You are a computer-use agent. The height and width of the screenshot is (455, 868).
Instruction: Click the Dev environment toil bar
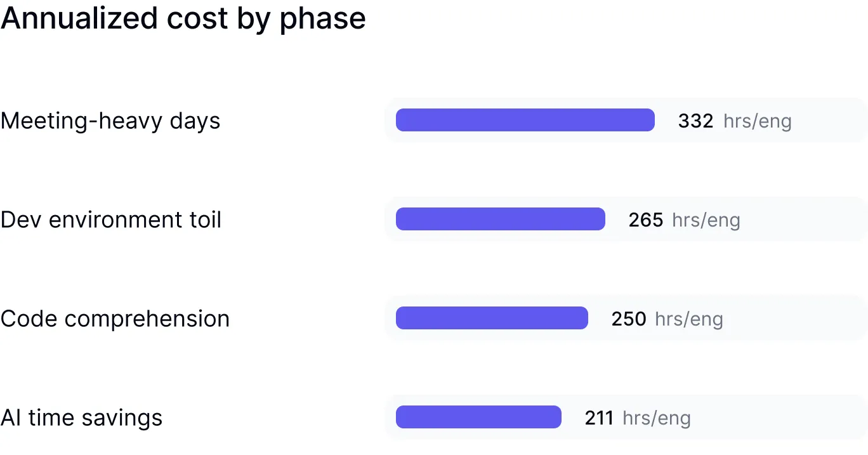click(x=500, y=219)
